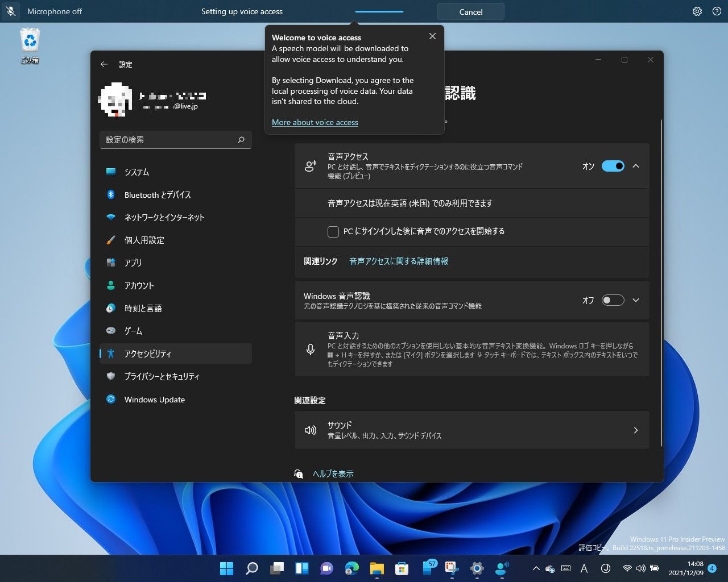This screenshot has height=582, width=728.
Task: Click the OneDrive tray icon
Action: click(x=550, y=568)
